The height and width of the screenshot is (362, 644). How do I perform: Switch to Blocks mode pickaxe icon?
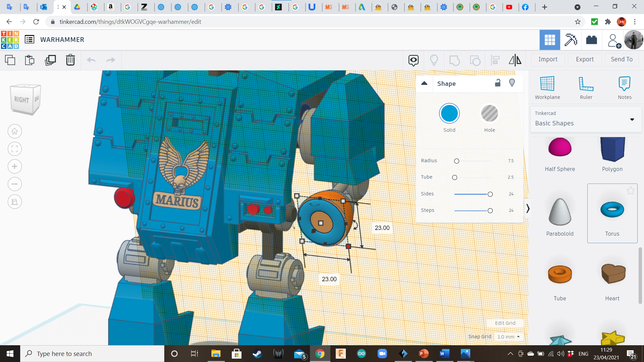(x=571, y=40)
